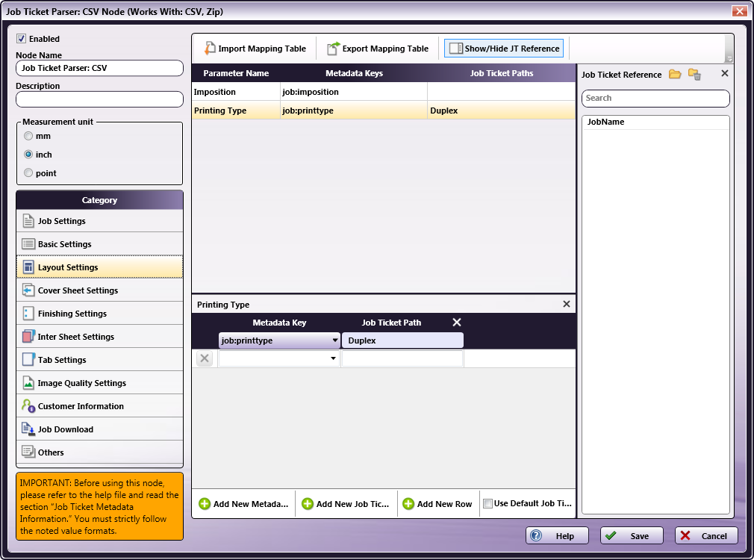Click the Export Mapping Table button label
Viewport: 754px width, 560px height.
coord(385,49)
